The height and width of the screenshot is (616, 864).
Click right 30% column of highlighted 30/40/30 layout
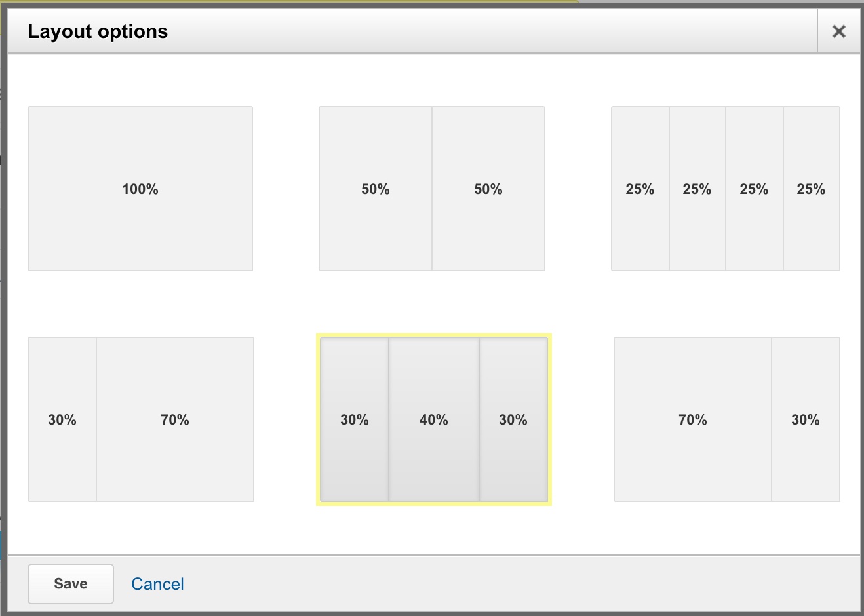513,419
